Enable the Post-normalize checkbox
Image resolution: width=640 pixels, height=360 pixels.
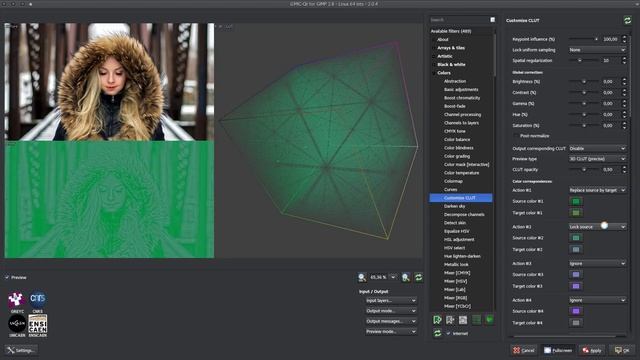(x=516, y=136)
